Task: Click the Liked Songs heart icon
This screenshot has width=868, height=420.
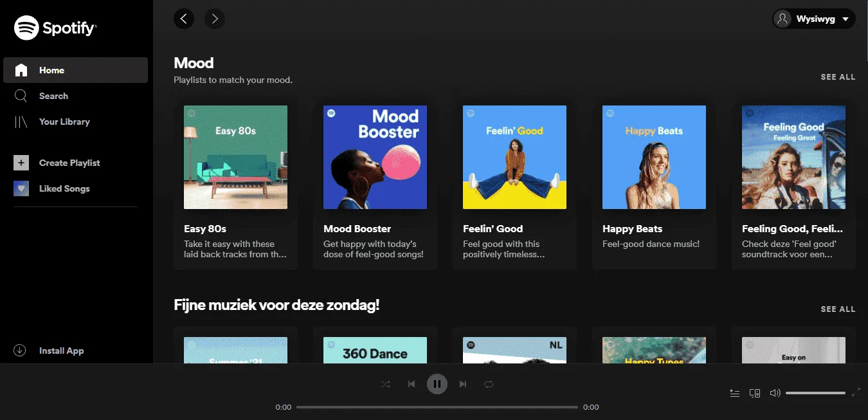Action: tap(21, 188)
